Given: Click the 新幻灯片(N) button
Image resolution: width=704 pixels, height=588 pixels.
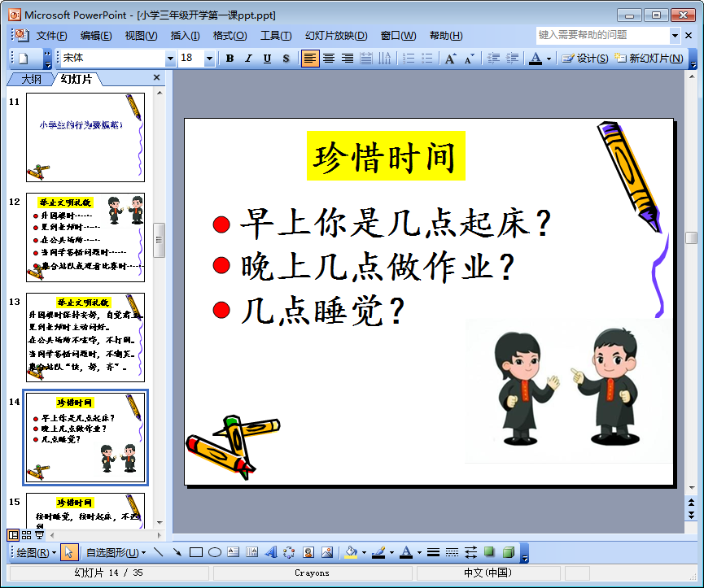Looking at the screenshot, I should point(649,59).
